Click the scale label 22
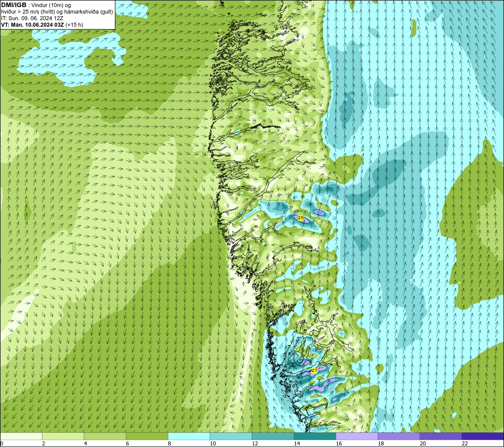The height and width of the screenshot is (447, 504). point(465,444)
